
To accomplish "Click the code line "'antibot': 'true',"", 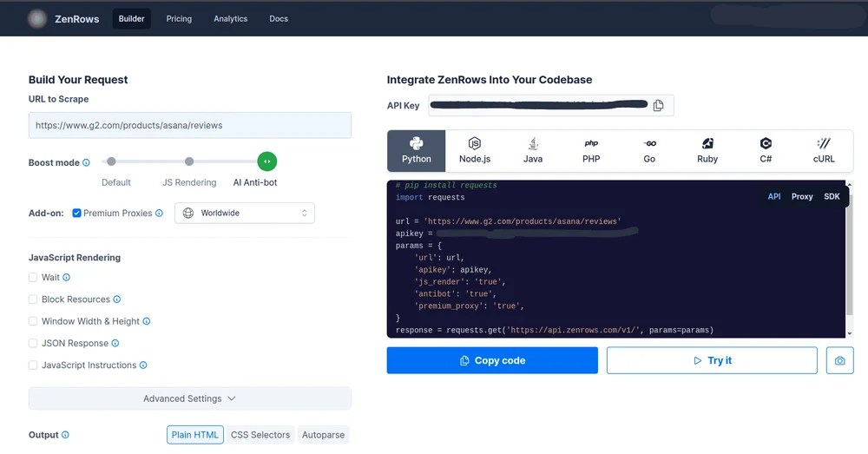I will click(455, 294).
